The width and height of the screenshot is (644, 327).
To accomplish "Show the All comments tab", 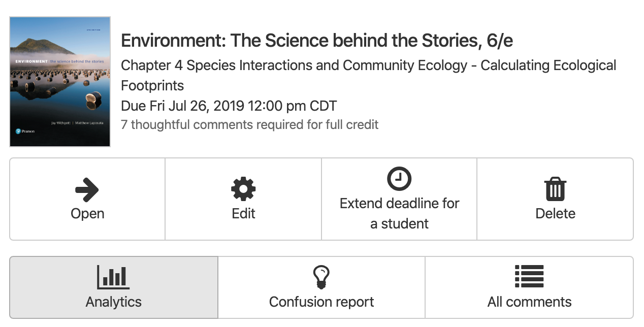I will click(x=529, y=288).
